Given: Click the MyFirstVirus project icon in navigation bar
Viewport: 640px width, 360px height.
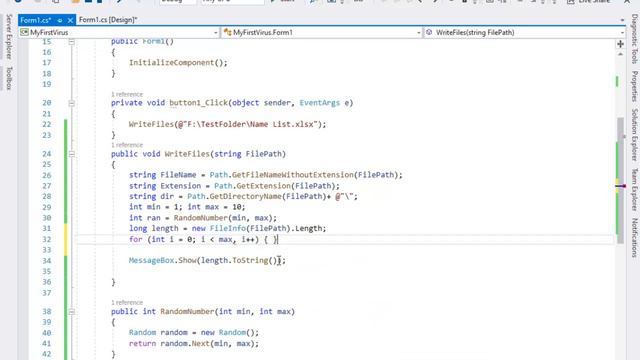Looking at the screenshot, I should tap(24, 32).
